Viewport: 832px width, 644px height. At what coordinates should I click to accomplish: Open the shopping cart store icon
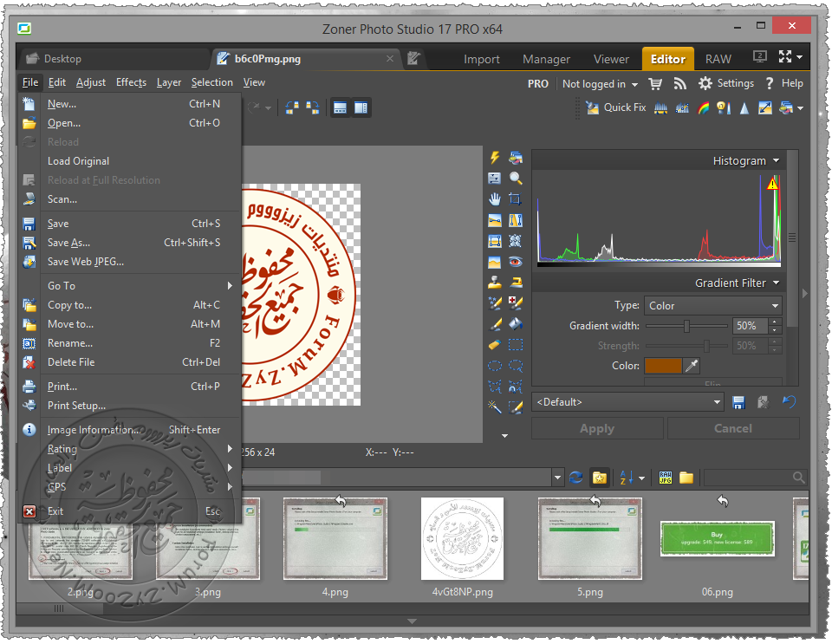(x=655, y=84)
